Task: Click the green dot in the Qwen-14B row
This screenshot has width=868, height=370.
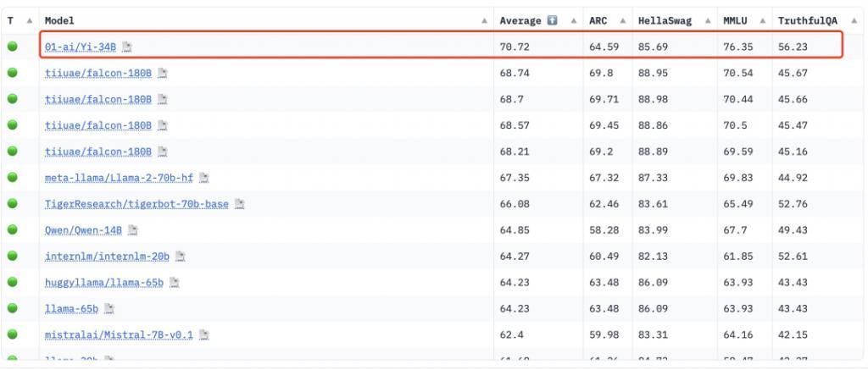Action: click(x=12, y=230)
